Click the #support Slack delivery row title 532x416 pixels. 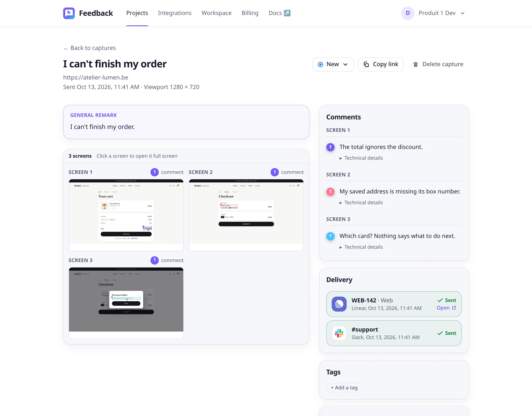[x=365, y=330]
